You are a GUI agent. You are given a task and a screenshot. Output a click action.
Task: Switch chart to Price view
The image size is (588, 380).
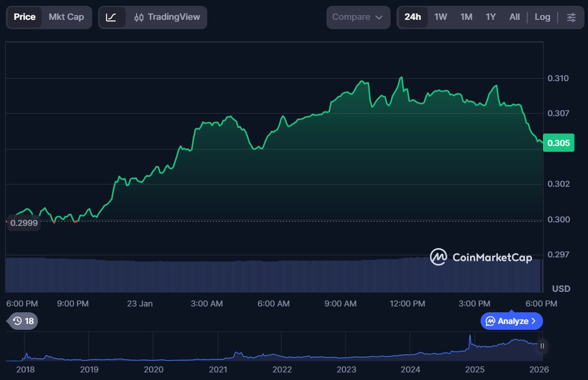(x=25, y=17)
